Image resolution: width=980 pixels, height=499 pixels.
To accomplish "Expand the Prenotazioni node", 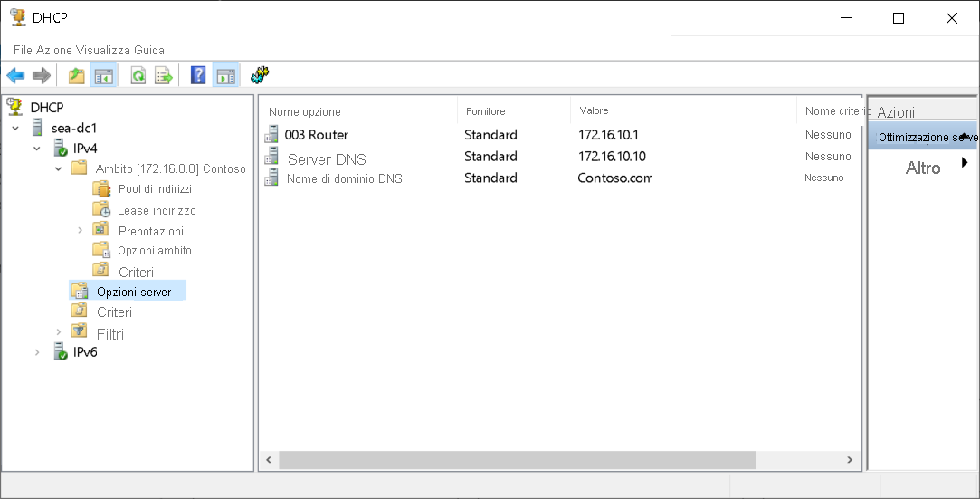I will (x=80, y=231).
